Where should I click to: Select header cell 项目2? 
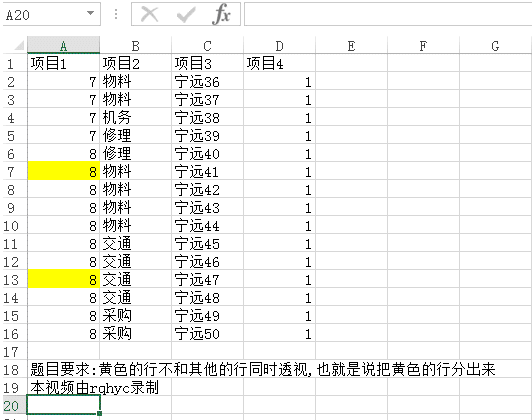[135, 63]
